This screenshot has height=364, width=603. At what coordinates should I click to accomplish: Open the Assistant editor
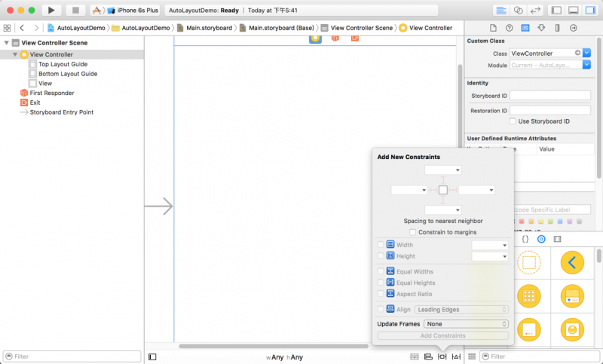[519, 10]
